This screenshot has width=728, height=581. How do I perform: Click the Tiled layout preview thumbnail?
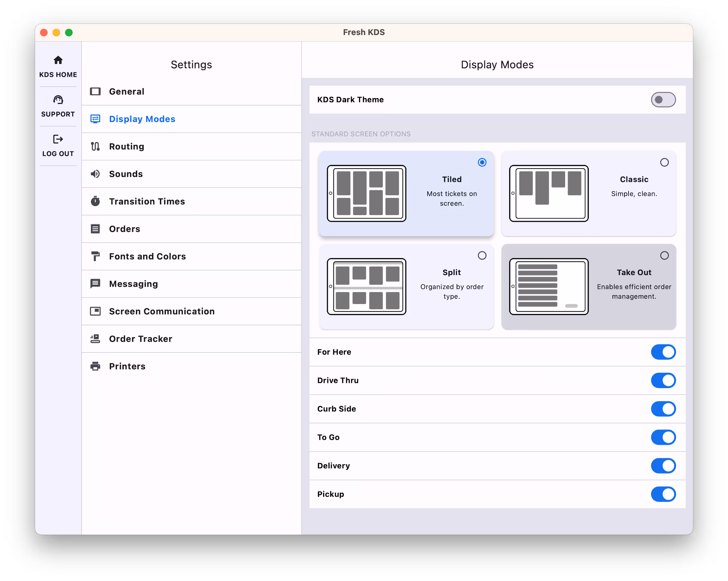(367, 193)
